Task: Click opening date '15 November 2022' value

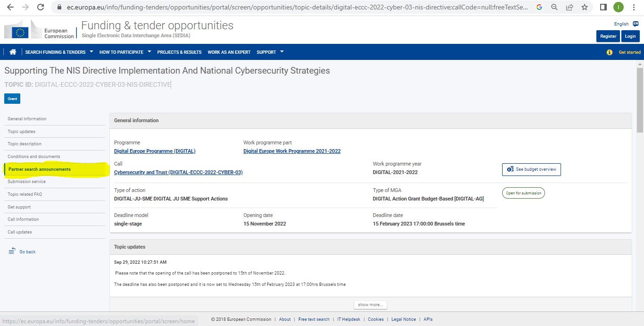Action: [264, 224]
